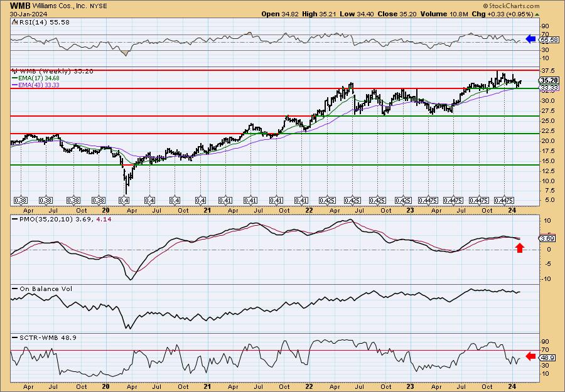Click the Volume 10.8M value

pyautogui.click(x=444, y=14)
